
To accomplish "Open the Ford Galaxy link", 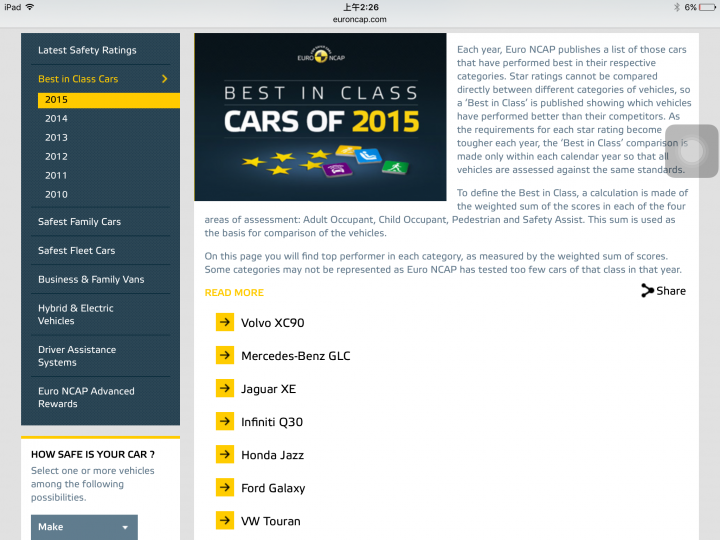I will click(x=273, y=488).
